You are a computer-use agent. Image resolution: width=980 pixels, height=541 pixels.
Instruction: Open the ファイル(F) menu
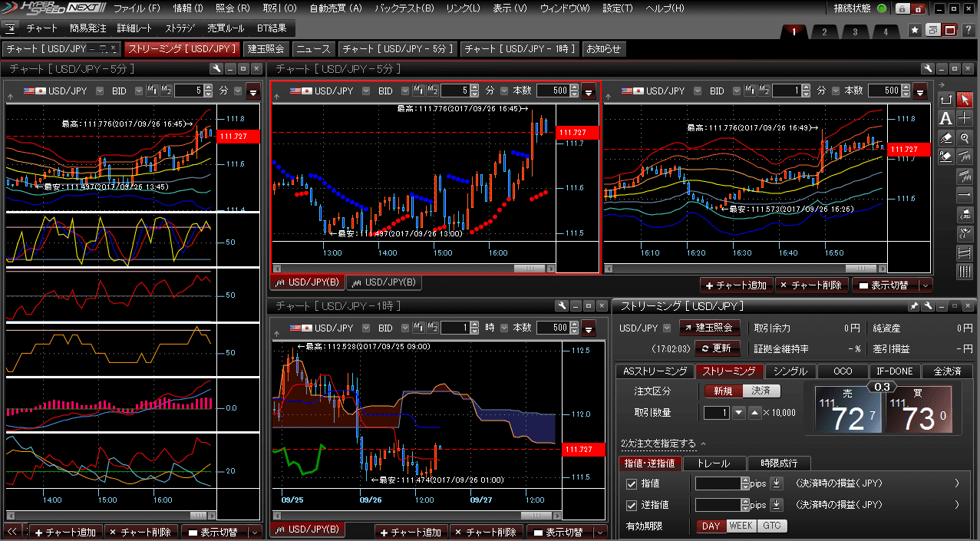click(x=137, y=8)
